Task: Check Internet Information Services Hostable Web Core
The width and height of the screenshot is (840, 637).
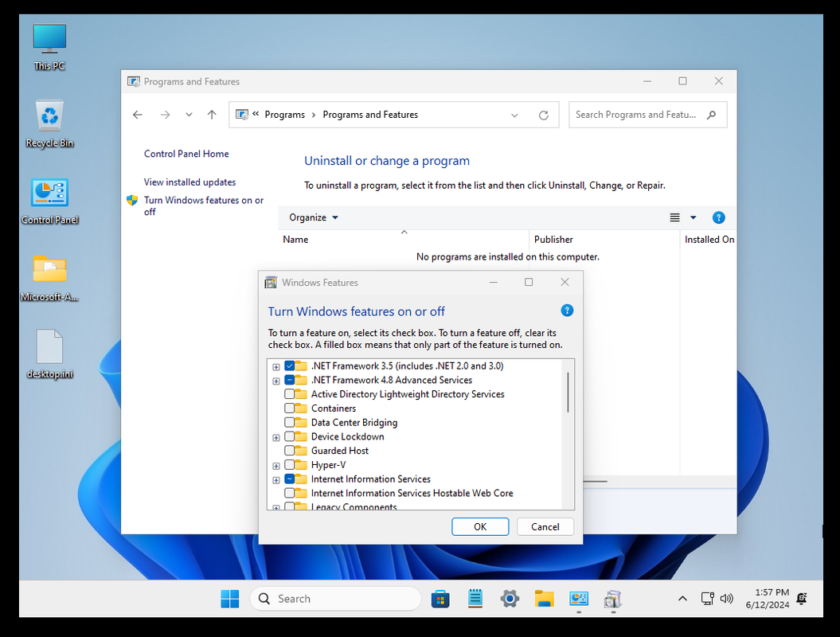Action: tap(289, 493)
